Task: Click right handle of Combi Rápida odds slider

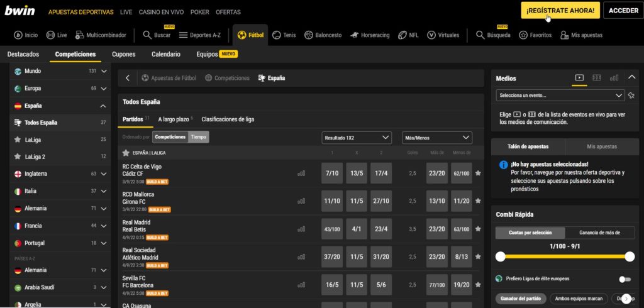Action: 630,257
